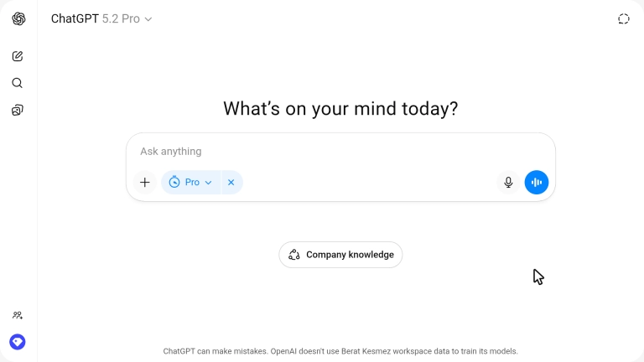Click the stopwatch icon on the Pro chip
644x362 pixels.
click(174, 182)
